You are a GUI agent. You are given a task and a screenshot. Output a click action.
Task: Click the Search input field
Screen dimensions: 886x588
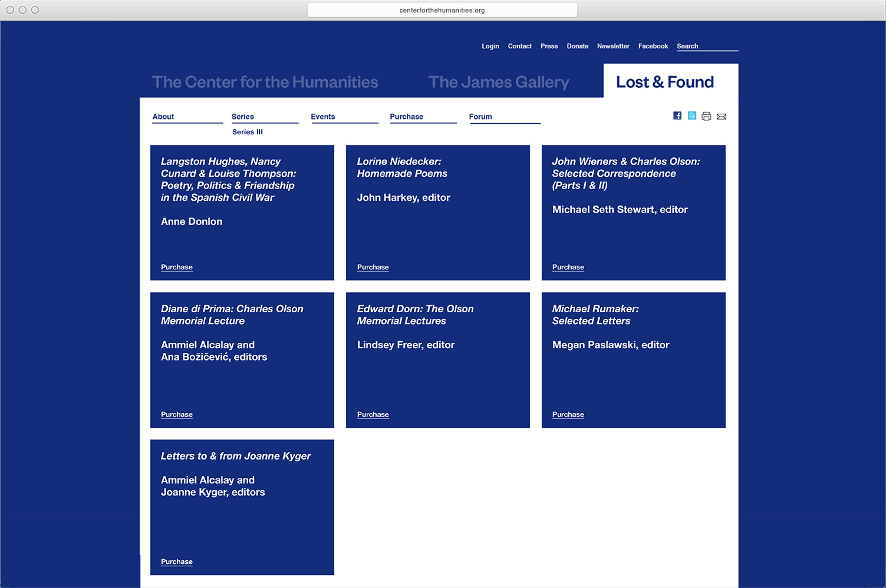click(707, 46)
